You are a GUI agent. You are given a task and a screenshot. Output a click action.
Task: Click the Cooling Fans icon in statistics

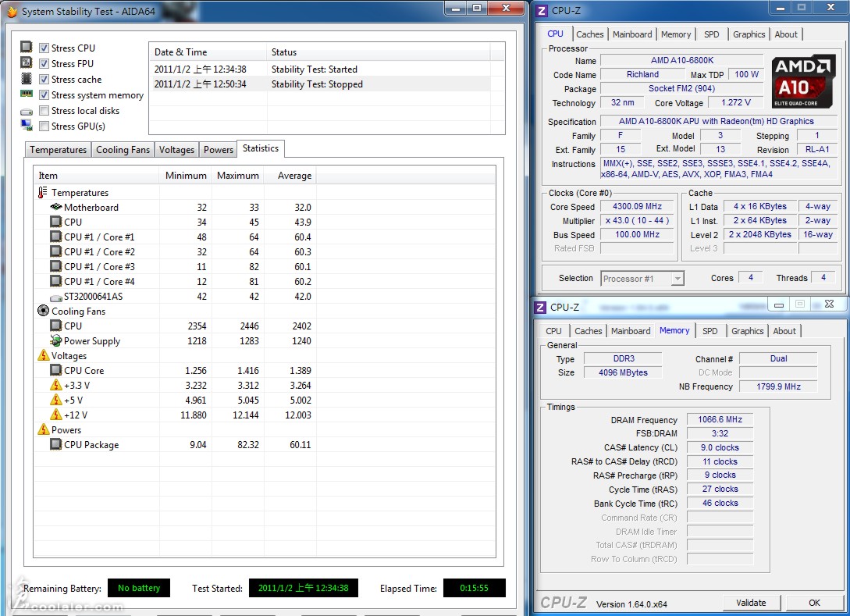point(43,312)
